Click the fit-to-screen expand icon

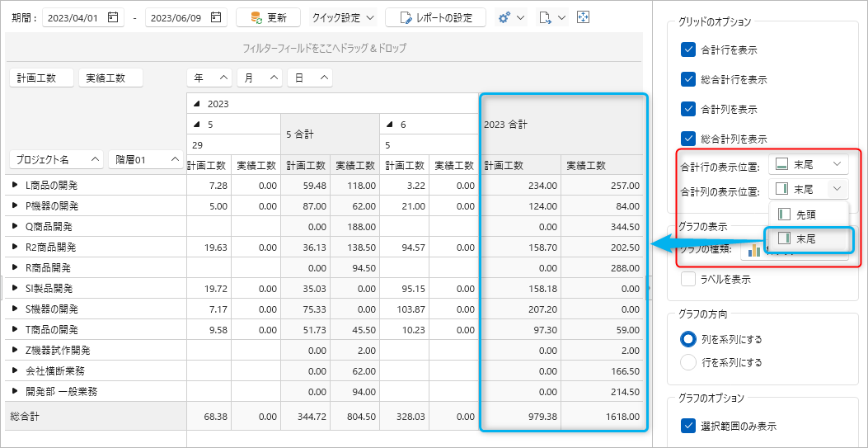tap(584, 17)
